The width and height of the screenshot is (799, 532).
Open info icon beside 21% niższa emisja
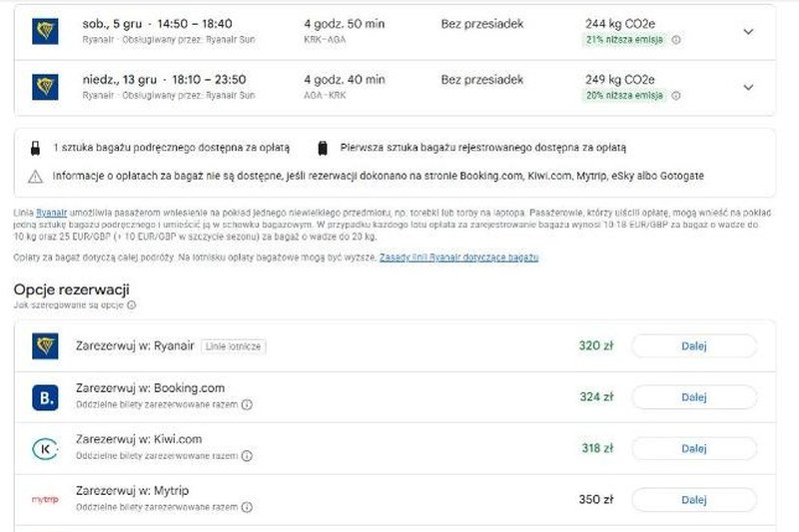[x=676, y=40]
